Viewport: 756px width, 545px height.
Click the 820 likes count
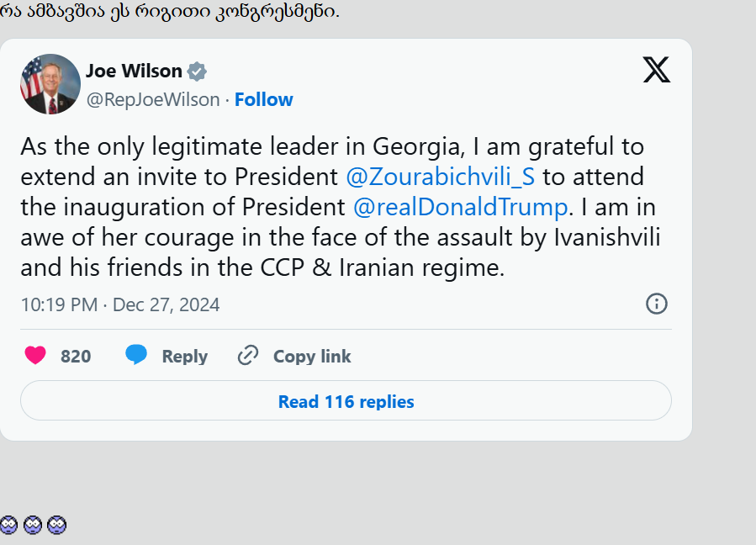pos(76,357)
